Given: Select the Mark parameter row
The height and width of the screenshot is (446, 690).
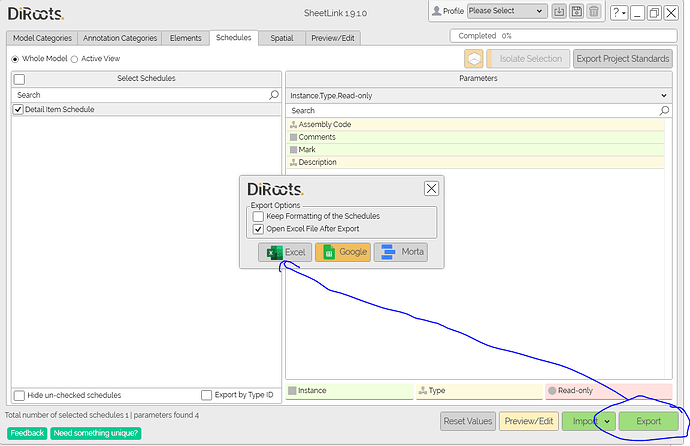Looking at the screenshot, I should [x=476, y=150].
